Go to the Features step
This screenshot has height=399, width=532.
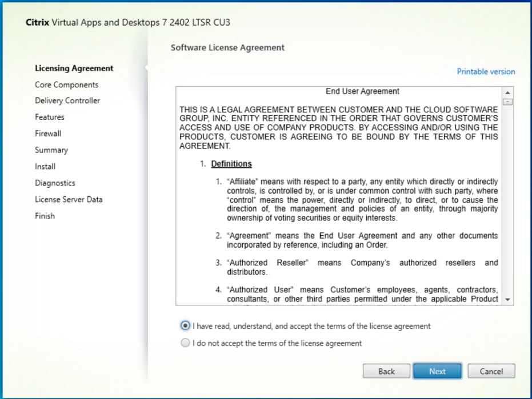(50, 117)
